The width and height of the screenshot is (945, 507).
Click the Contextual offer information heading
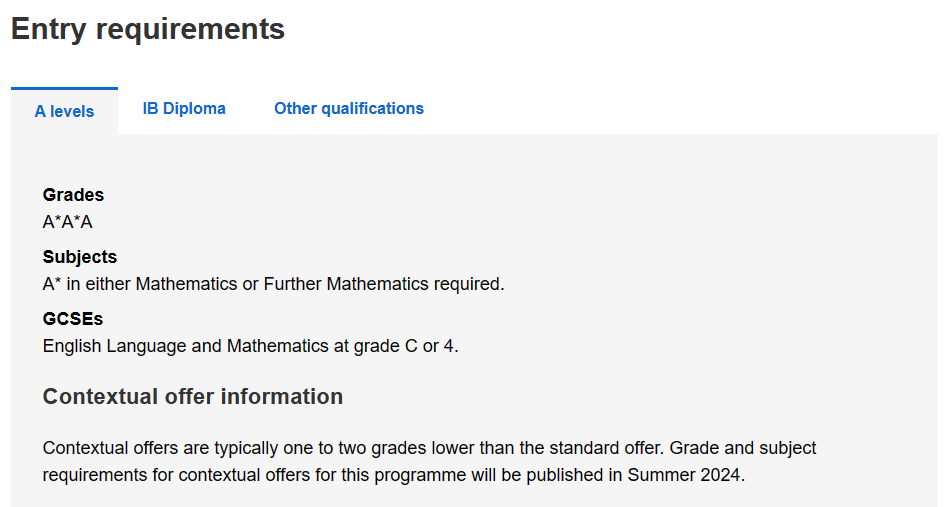click(x=193, y=397)
